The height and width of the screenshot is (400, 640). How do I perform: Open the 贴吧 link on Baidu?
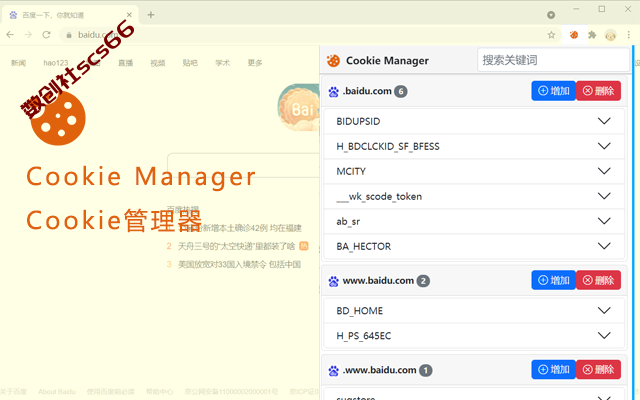click(190, 63)
